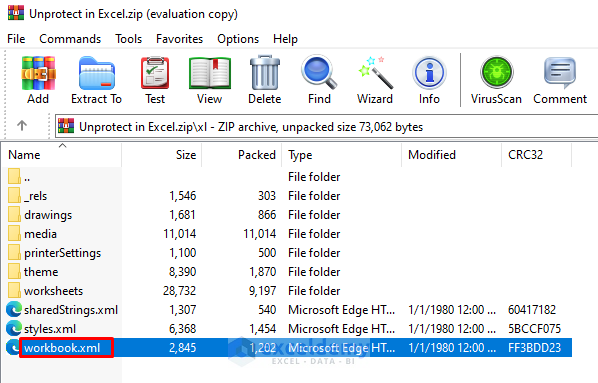Click CRC32 value FF3BDD23
The width and height of the screenshot is (598, 383).
click(534, 348)
